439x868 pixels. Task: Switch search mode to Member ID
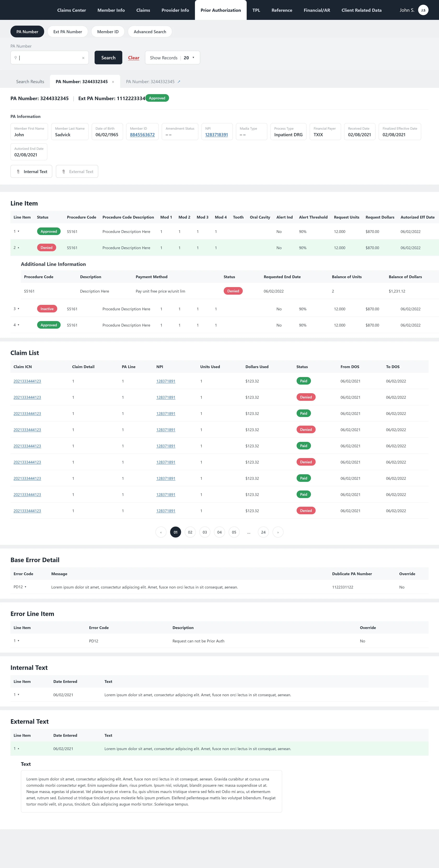pyautogui.click(x=108, y=32)
